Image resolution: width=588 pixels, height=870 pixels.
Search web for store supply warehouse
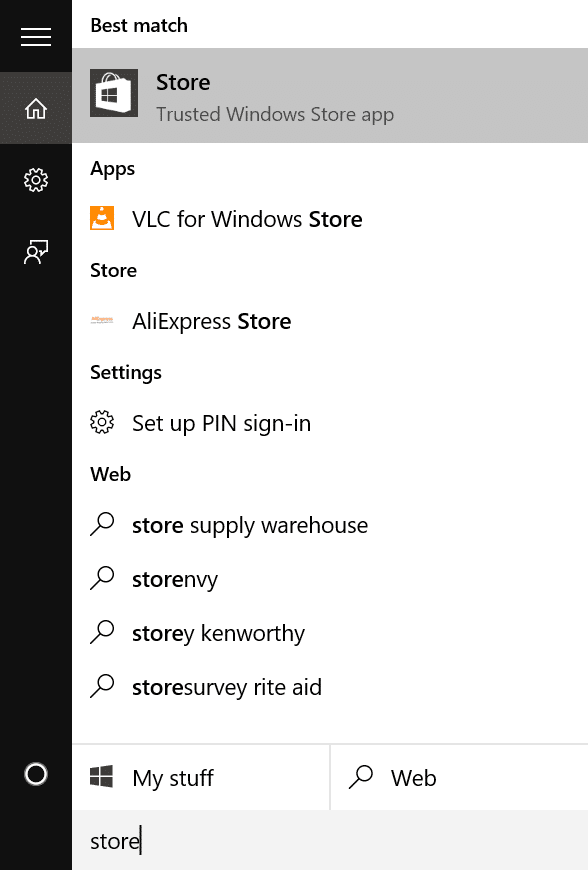tap(330, 525)
